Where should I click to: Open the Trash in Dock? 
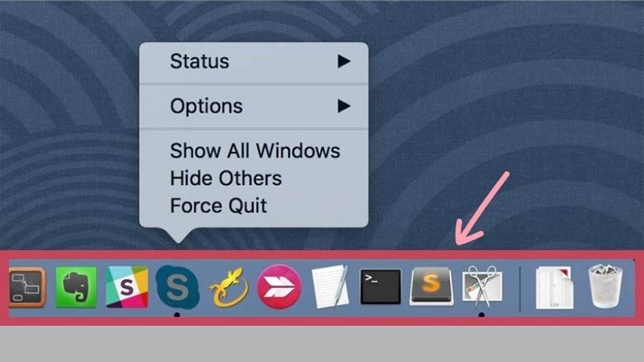click(605, 286)
